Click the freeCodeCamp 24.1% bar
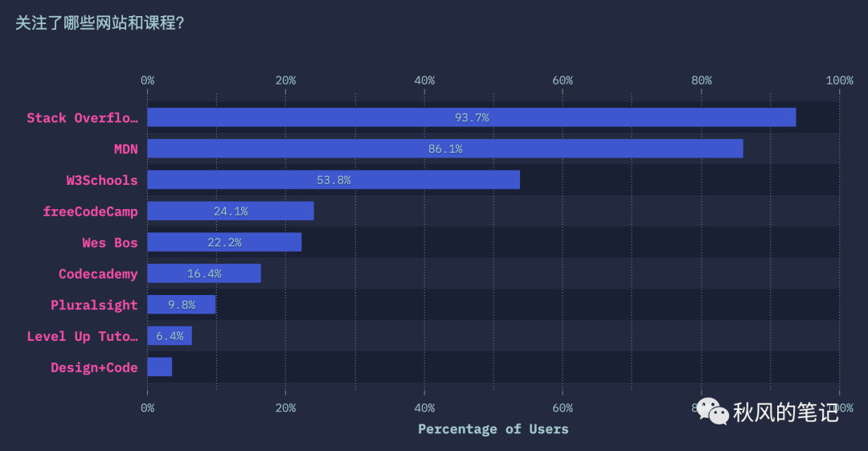Image resolution: width=868 pixels, height=451 pixels. tap(231, 211)
